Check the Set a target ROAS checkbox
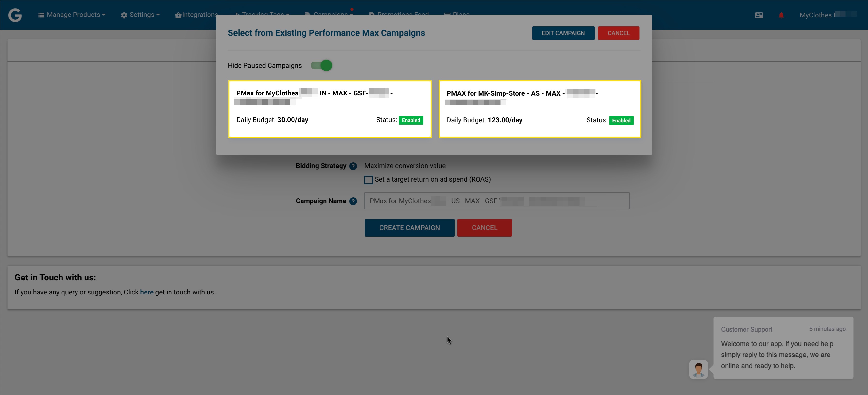The height and width of the screenshot is (395, 868). 369,180
